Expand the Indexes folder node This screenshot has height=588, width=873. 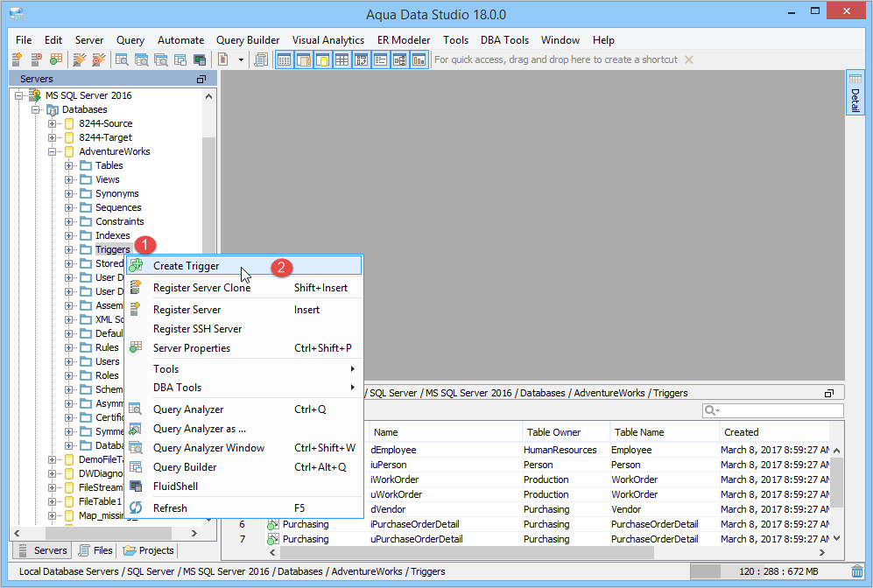point(68,235)
